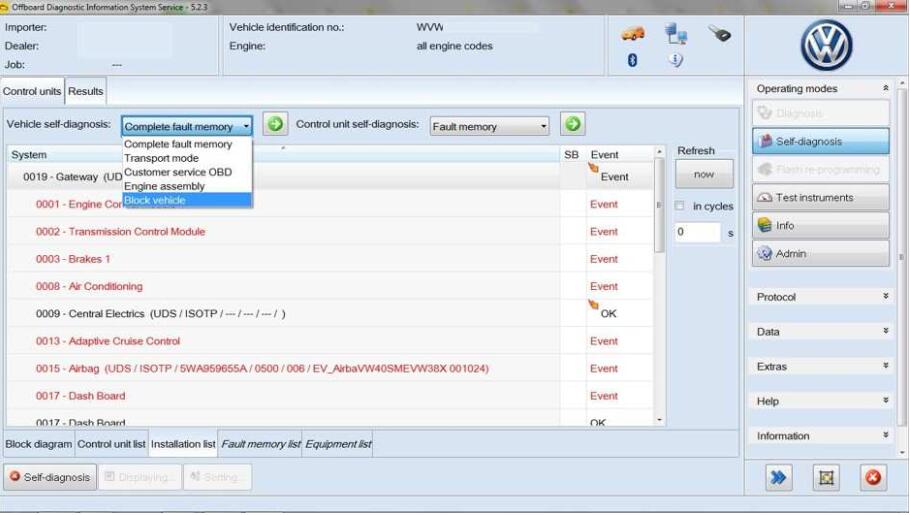Open the Info operating mode
The image size is (910, 515).
[821, 225]
